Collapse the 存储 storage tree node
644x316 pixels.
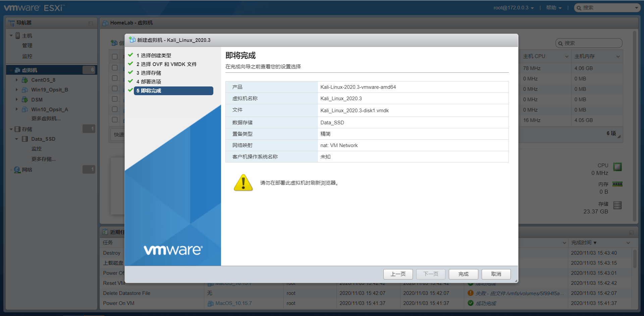click(11, 129)
